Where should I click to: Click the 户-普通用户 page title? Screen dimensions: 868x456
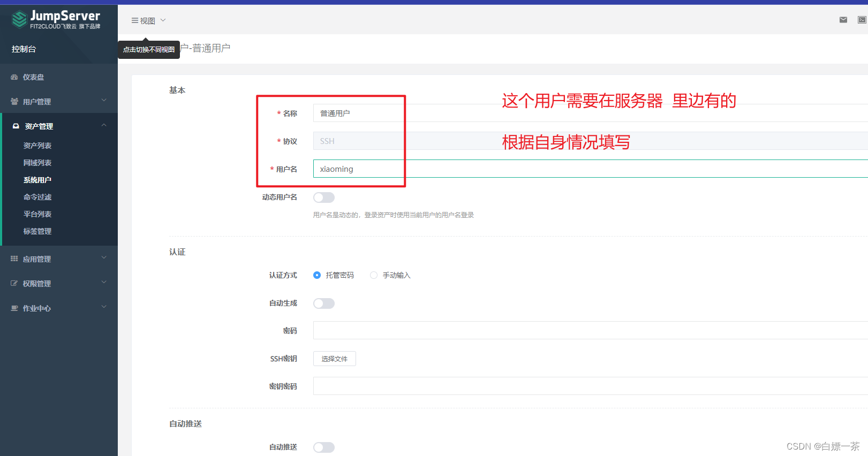point(205,48)
